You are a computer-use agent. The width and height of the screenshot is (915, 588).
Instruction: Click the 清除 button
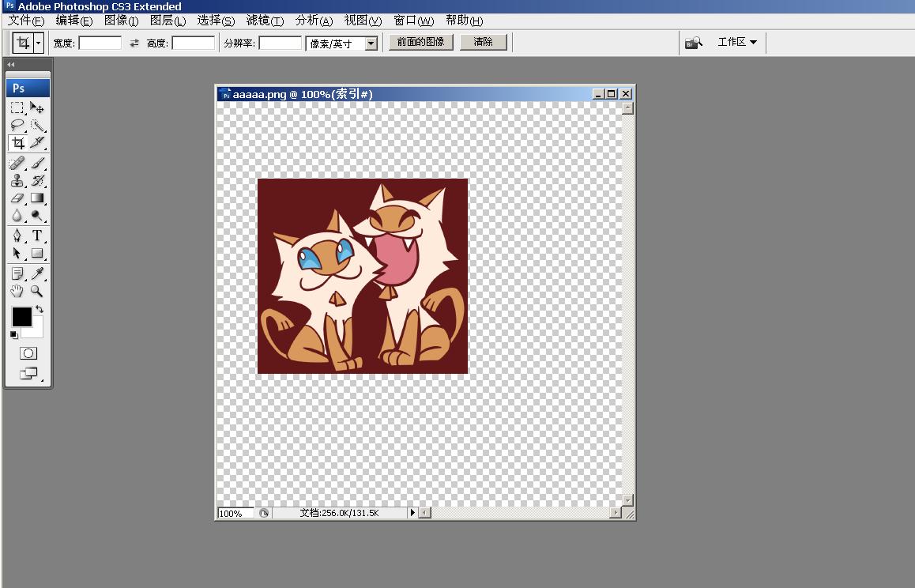coord(483,42)
